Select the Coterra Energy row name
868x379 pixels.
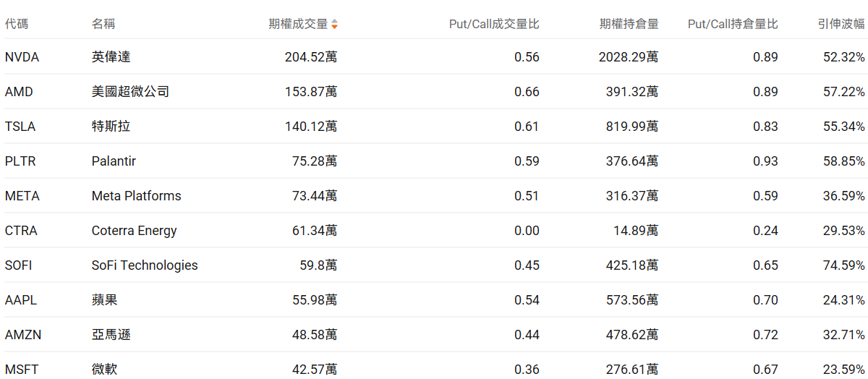(134, 231)
